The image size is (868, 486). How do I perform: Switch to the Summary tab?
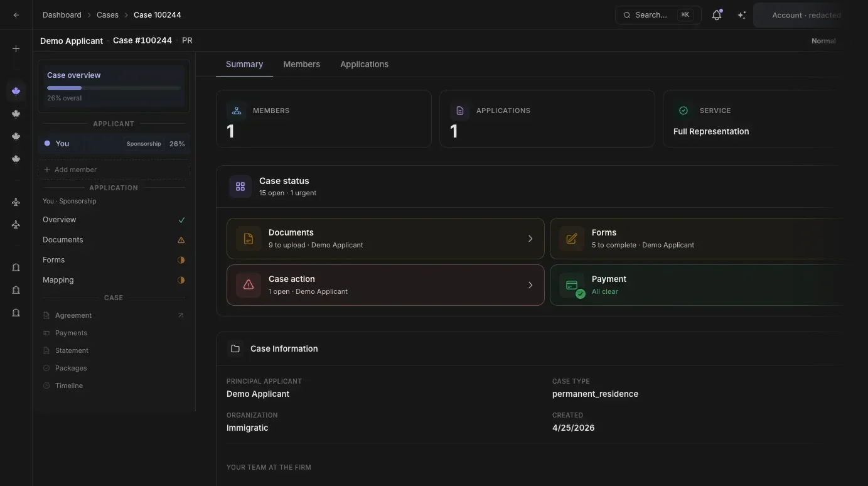(x=244, y=64)
